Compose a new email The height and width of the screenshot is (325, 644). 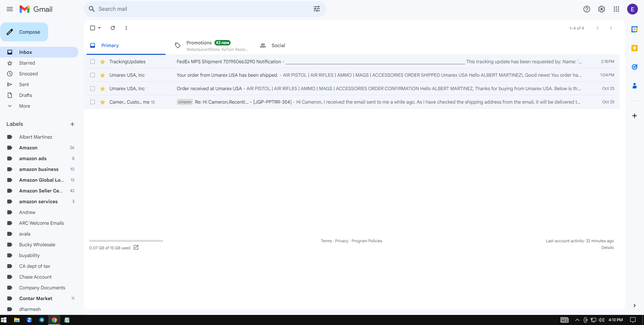click(24, 32)
